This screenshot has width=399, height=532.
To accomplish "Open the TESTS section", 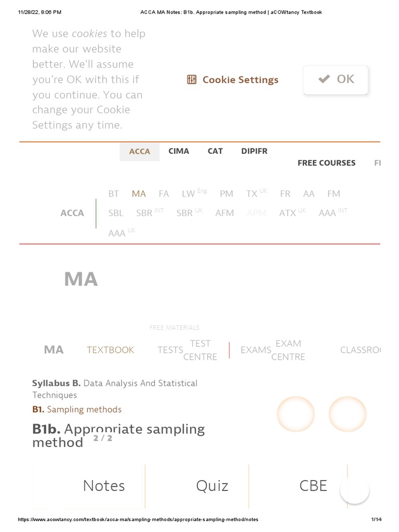I will click(x=170, y=350).
